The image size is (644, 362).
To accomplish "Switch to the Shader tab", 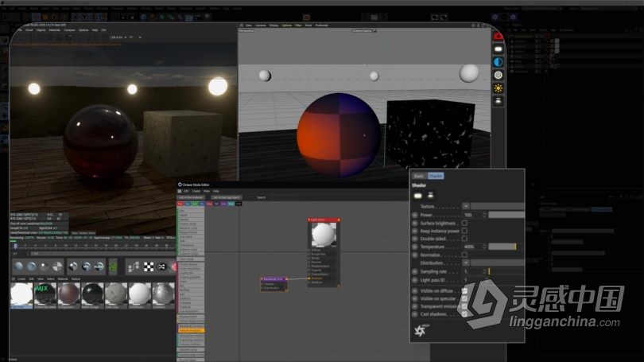I will (436, 176).
